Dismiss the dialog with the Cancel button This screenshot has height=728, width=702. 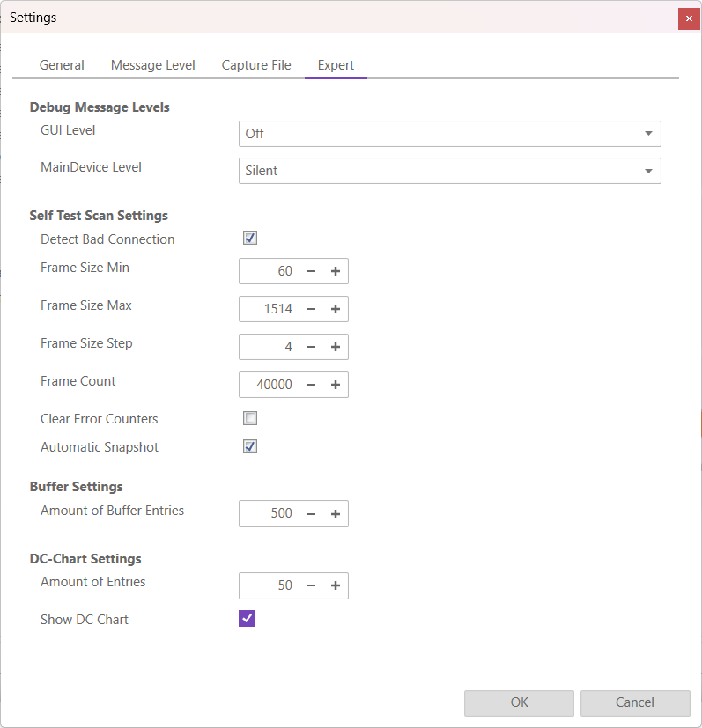635,702
